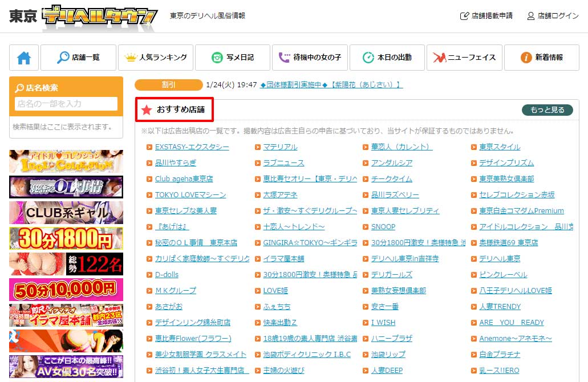The width and height of the screenshot is (588, 382).
Task: Open あさがお shop link
Action: (169, 307)
